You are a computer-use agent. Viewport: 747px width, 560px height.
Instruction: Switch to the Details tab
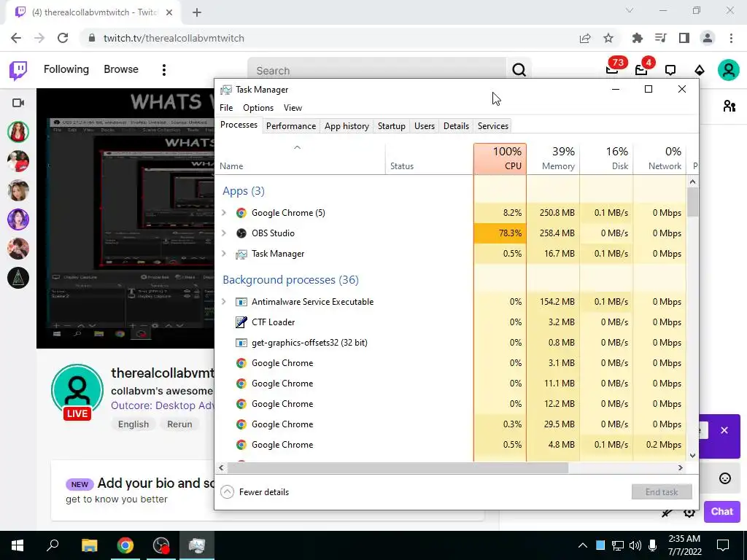point(456,125)
